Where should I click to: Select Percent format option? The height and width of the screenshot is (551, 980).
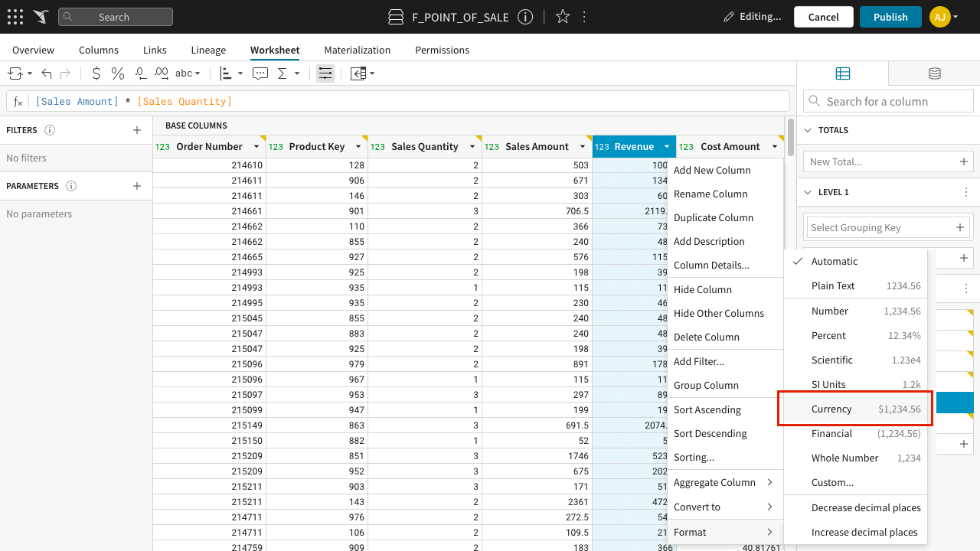855,335
